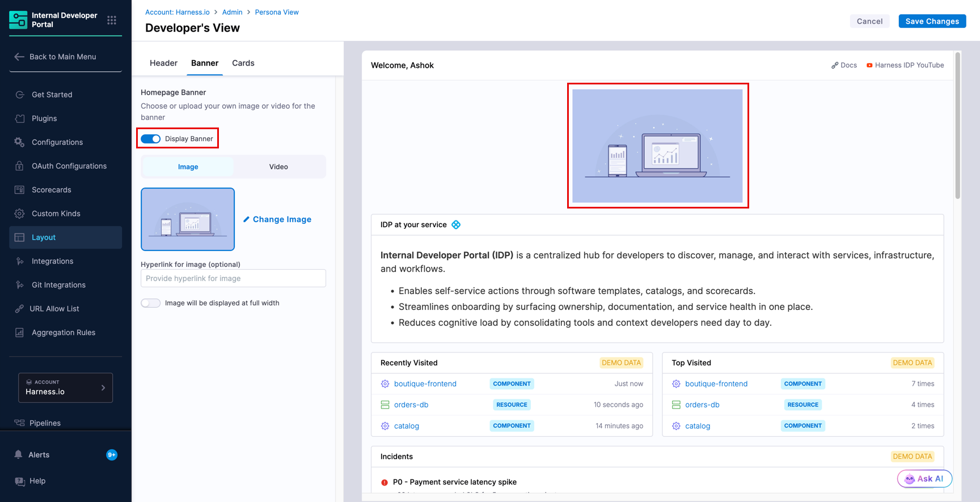Expand the Harness.io account selector
Image resolution: width=980 pixels, height=502 pixels.
coord(66,388)
